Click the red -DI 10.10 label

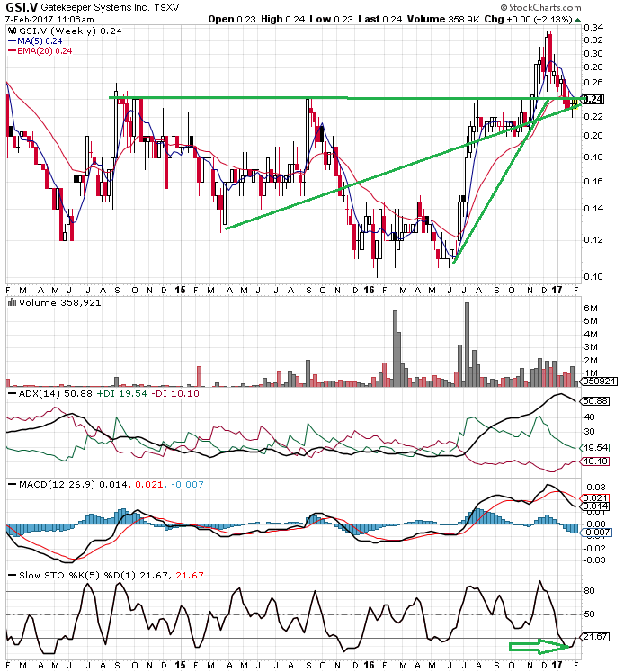(x=175, y=393)
